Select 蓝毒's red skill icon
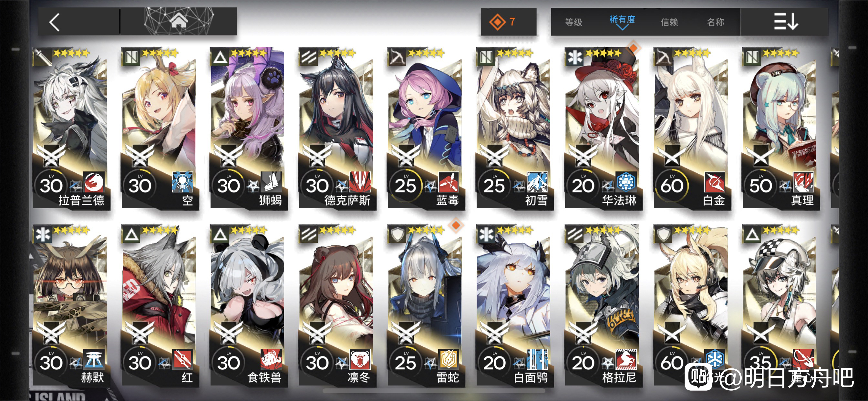The width and height of the screenshot is (868, 401). (449, 182)
